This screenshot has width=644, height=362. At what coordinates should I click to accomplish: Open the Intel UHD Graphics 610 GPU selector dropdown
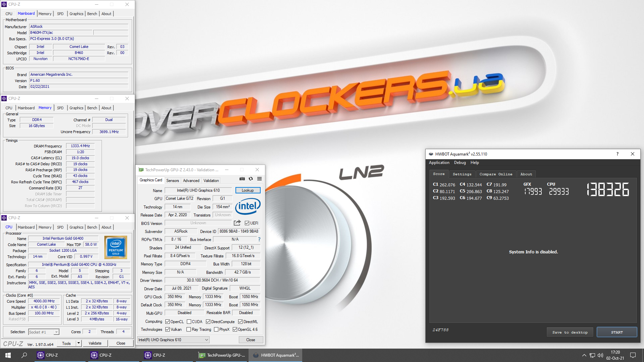pyautogui.click(x=173, y=340)
